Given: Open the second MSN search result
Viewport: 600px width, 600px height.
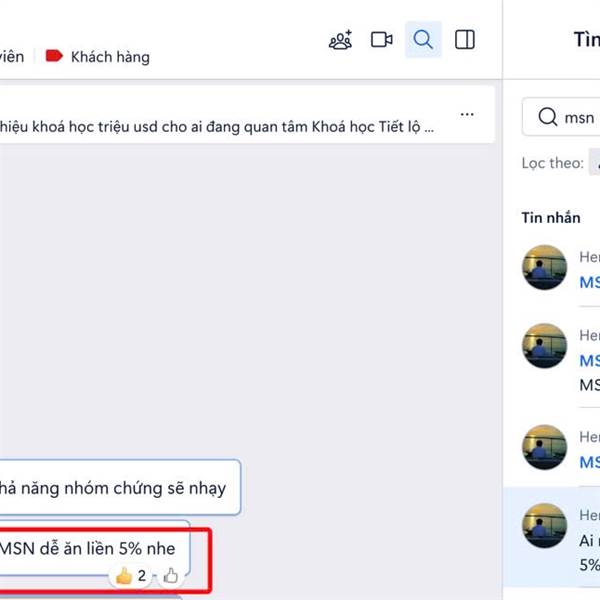Looking at the screenshot, I should [x=561, y=358].
